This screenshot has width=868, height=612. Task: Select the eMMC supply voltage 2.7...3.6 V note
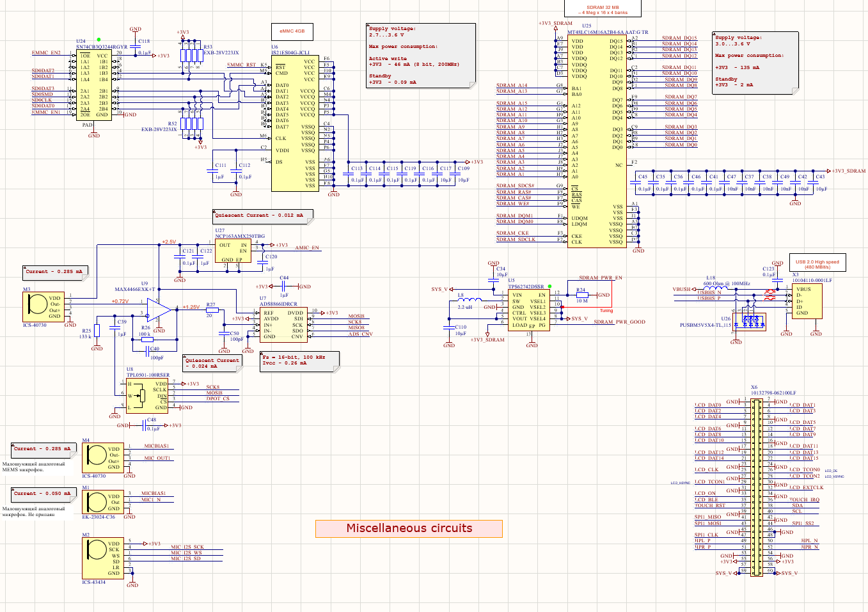[422, 55]
